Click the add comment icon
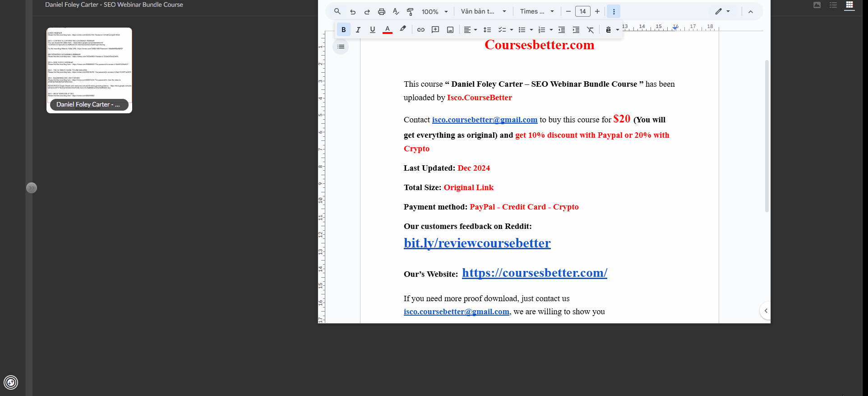The height and width of the screenshot is (396, 868). 435,30
